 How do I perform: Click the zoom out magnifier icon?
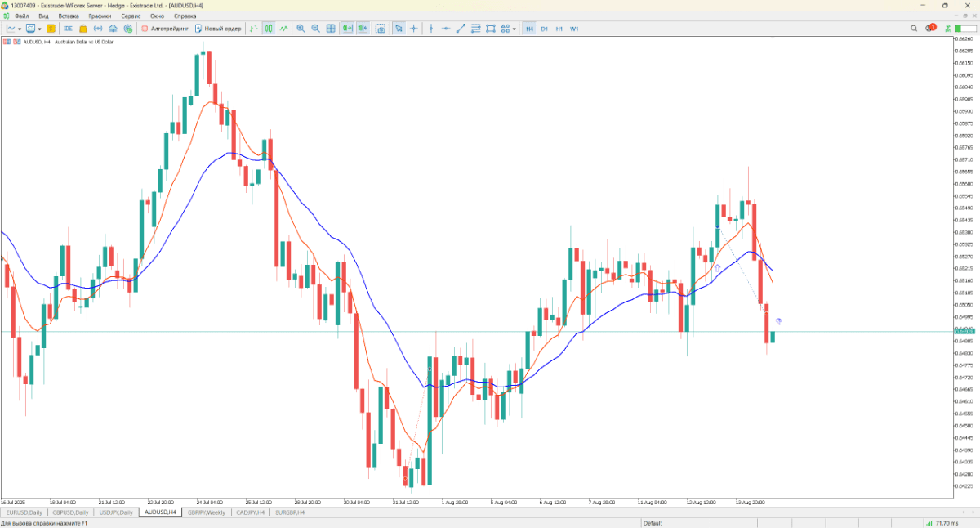315,29
